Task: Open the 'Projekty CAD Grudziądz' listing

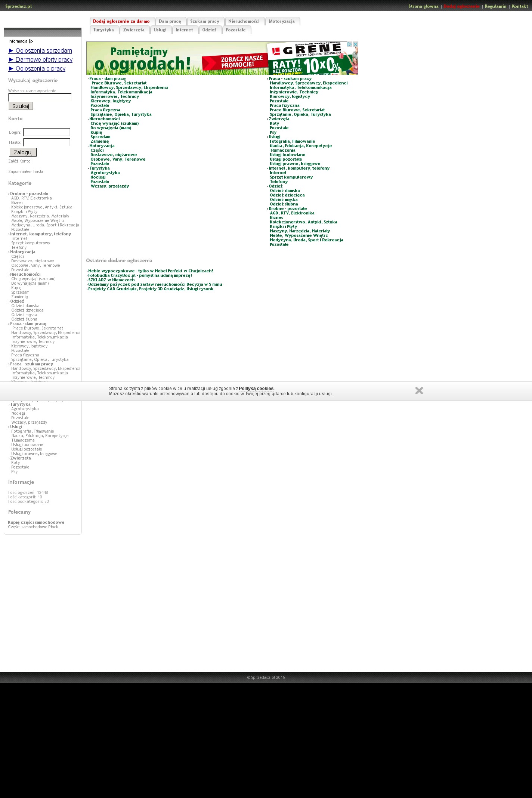Action: (x=151, y=289)
